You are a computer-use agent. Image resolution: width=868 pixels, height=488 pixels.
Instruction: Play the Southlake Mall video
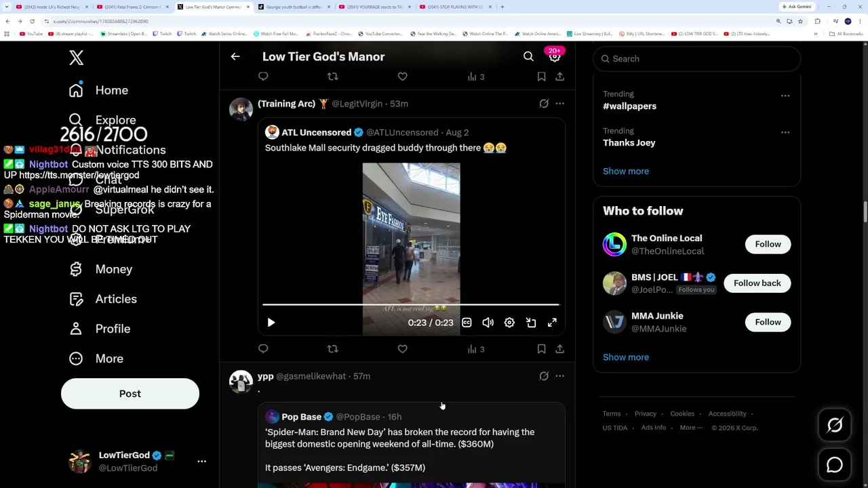coord(271,323)
